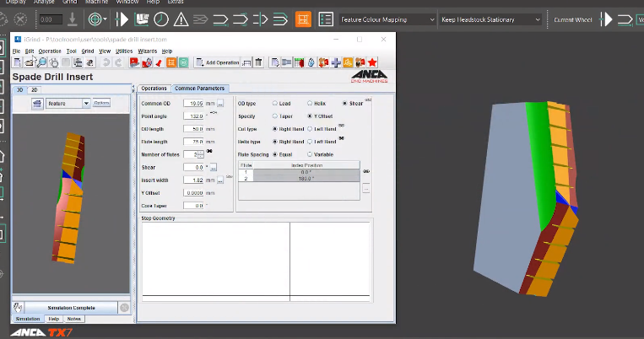644x339 pixels.
Task: Select Y Offset under Specify
Action: 310,116
